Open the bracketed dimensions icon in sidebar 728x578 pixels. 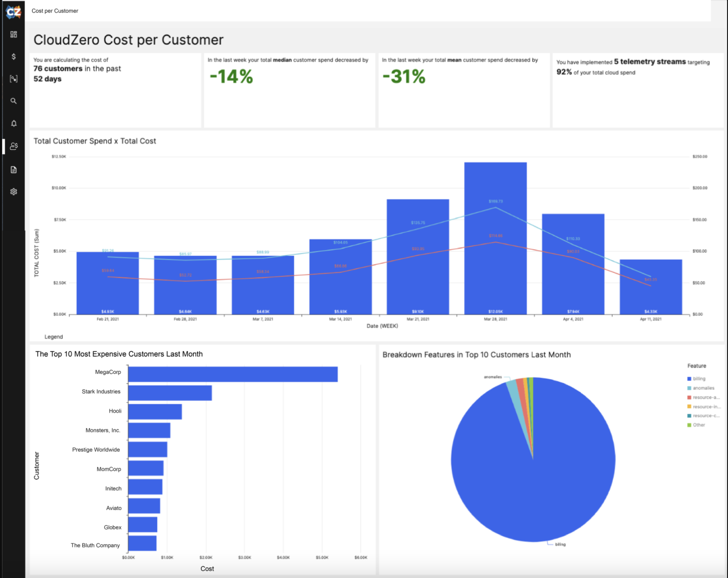[14, 79]
